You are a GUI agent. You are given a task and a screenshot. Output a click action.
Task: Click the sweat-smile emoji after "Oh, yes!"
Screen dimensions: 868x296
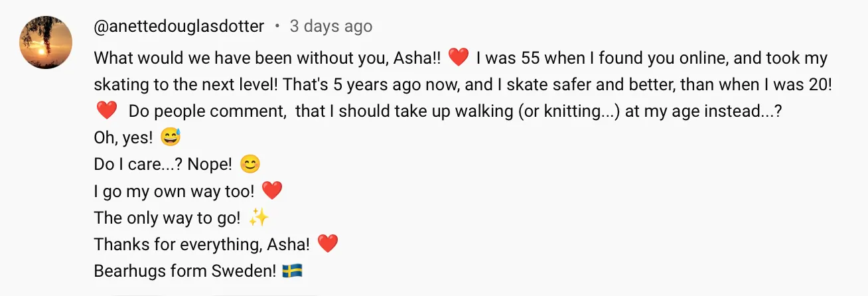tap(171, 137)
